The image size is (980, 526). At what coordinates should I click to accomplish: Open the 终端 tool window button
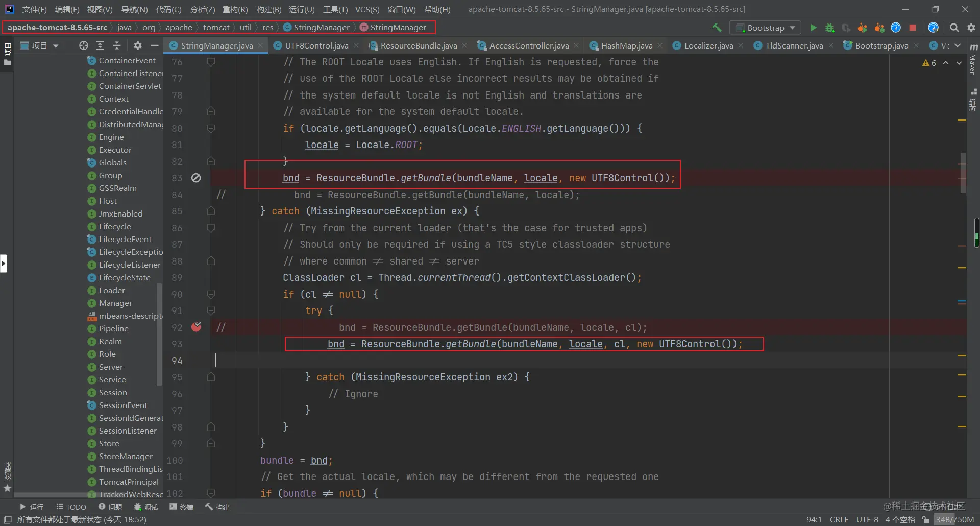coord(182,507)
